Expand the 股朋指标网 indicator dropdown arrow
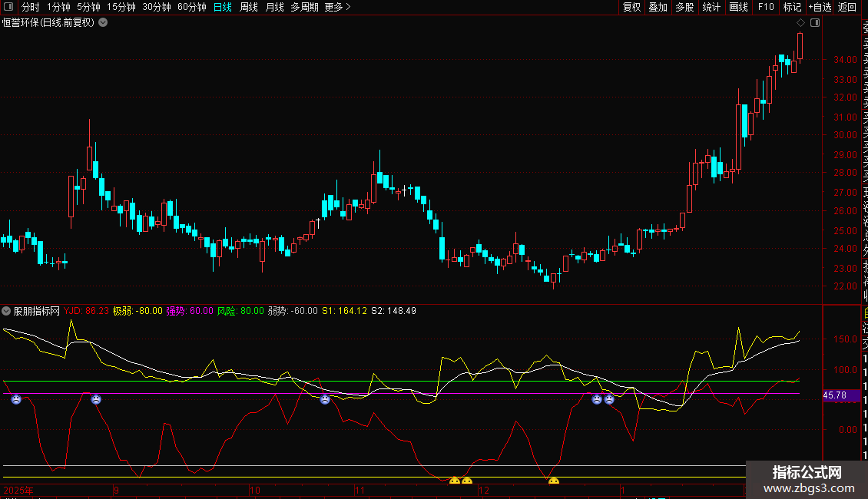This screenshot has height=499, width=868. [7, 312]
